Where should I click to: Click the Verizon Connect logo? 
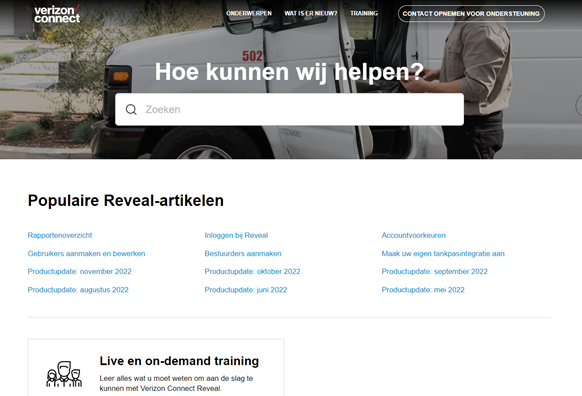click(57, 14)
